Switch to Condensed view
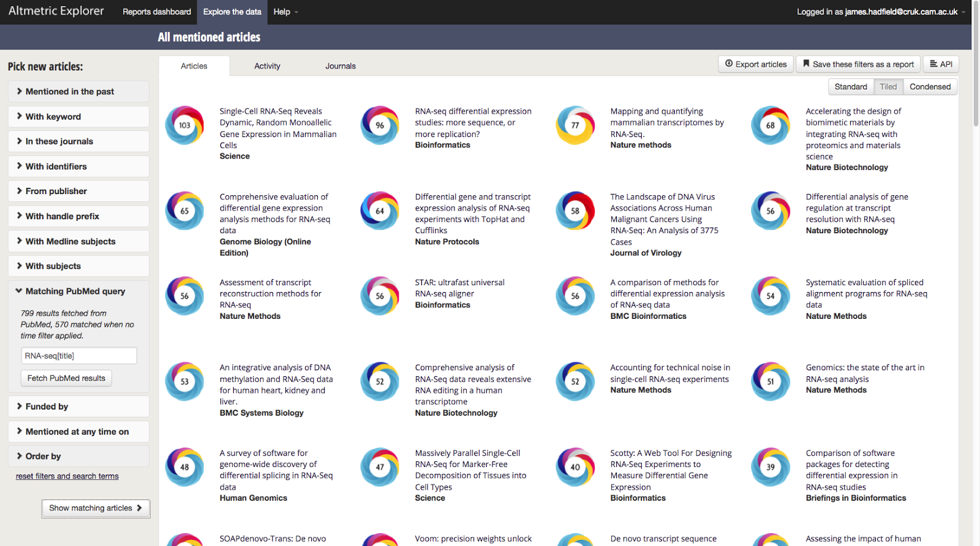This screenshot has width=980, height=546. [x=930, y=87]
